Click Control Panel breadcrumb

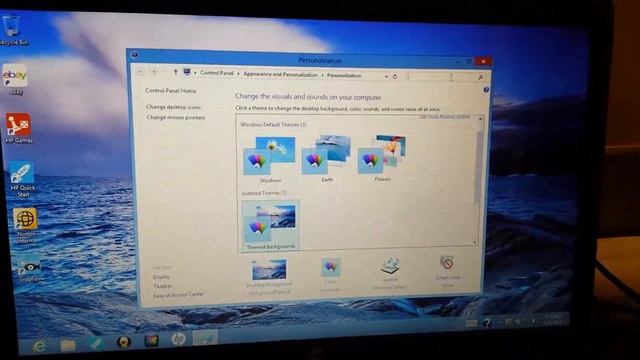tap(217, 73)
